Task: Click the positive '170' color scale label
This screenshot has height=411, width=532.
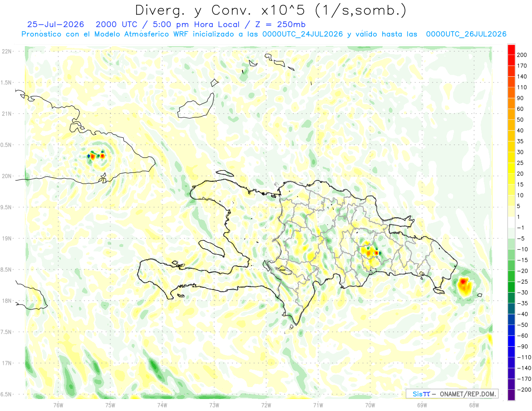Action: click(522, 66)
